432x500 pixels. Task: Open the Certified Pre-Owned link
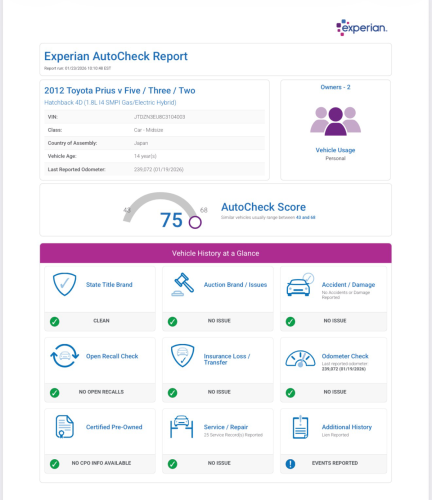114,427
